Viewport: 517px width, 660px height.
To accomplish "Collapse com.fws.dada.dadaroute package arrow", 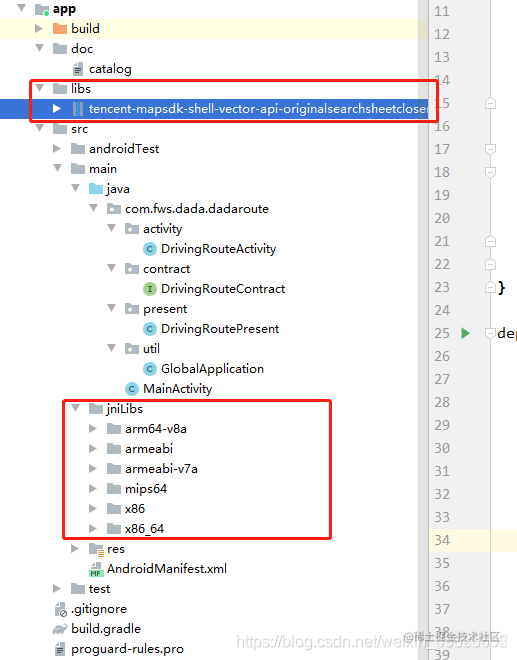I will 93,208.
